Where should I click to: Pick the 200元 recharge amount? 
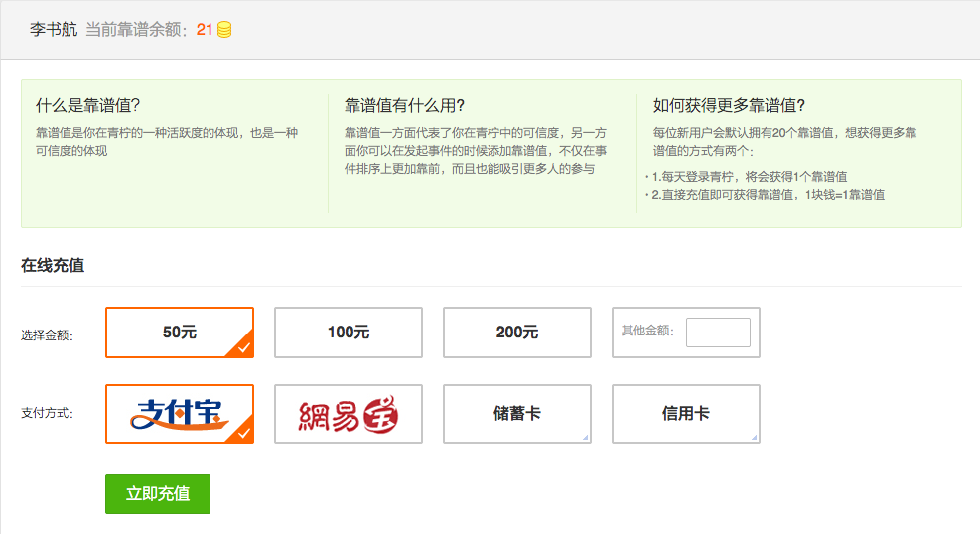pyautogui.click(x=516, y=333)
